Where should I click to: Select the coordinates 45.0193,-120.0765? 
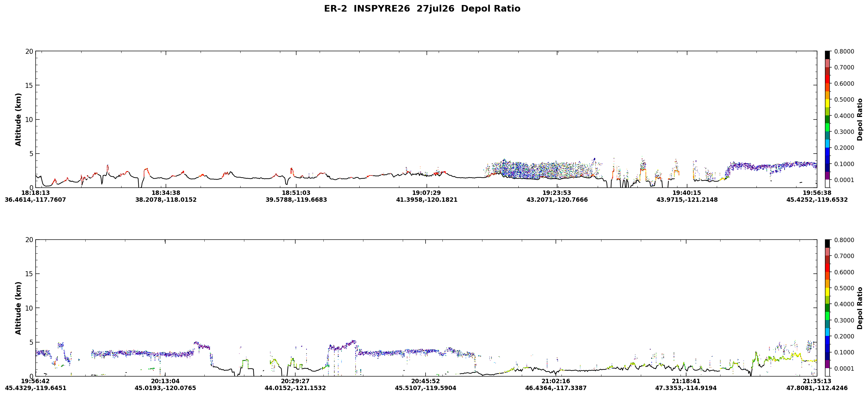coord(165,388)
